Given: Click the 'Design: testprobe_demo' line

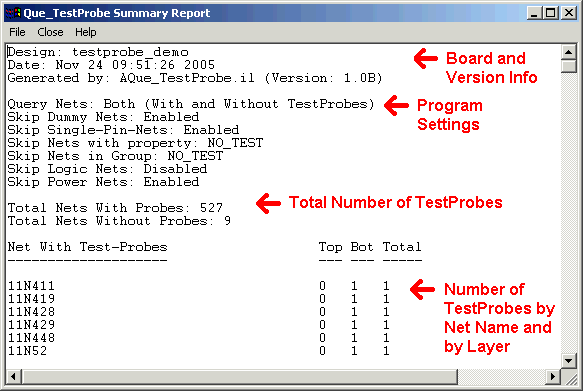Looking at the screenshot, I should click(98, 52).
